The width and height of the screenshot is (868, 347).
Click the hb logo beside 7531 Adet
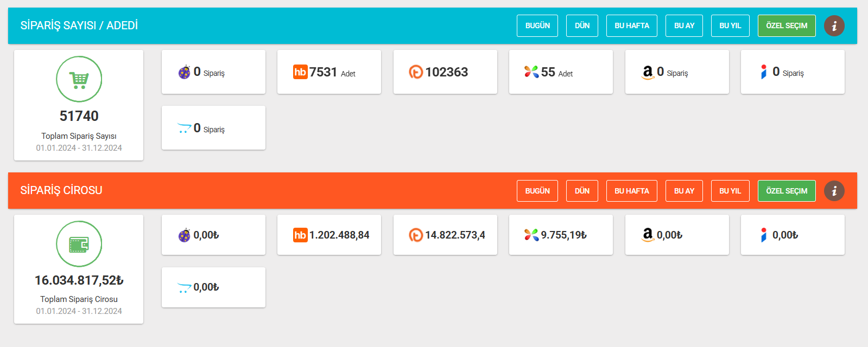[x=300, y=72]
